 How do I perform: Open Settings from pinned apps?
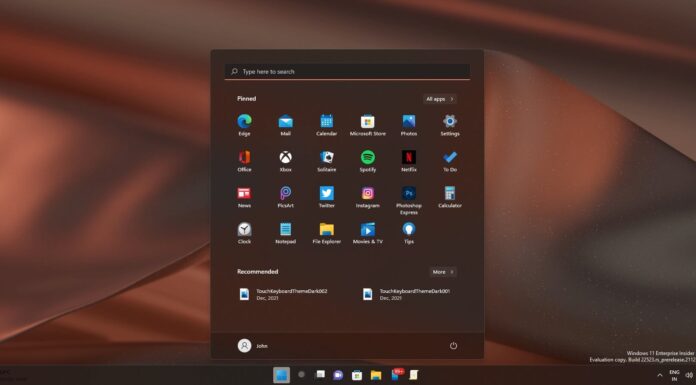pyautogui.click(x=450, y=124)
